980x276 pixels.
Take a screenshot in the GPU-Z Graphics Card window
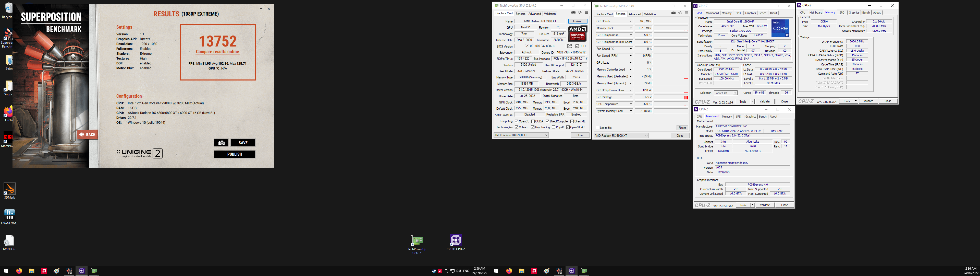tap(573, 13)
